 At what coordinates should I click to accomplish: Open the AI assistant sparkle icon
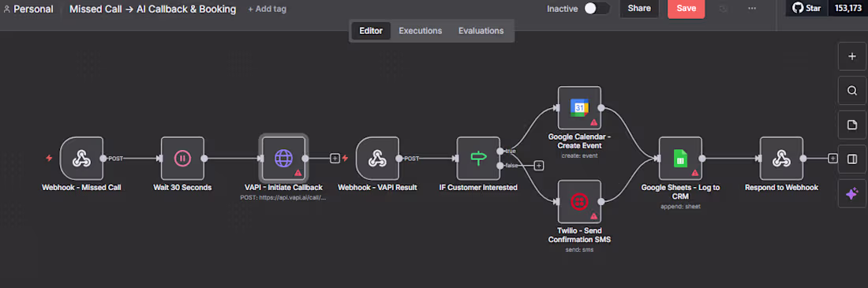coord(852,194)
